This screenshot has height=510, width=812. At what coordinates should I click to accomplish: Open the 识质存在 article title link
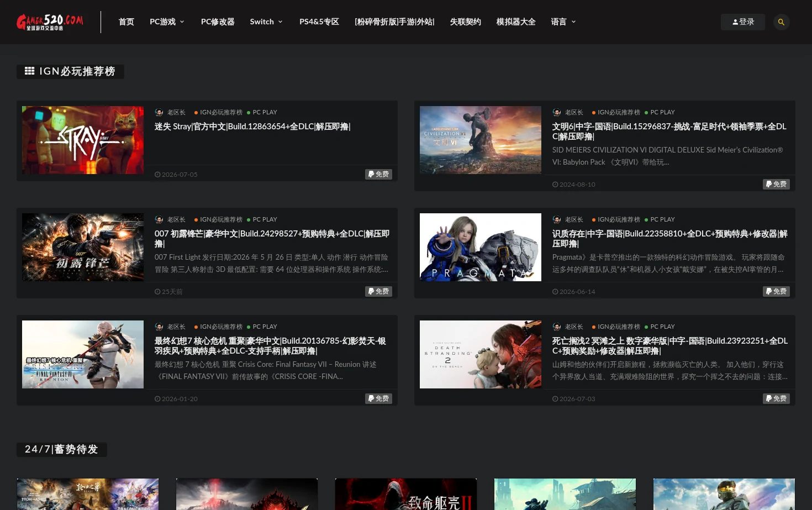click(x=670, y=239)
